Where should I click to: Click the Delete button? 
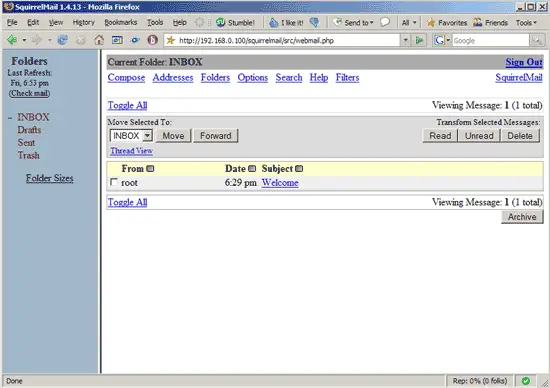(x=520, y=136)
